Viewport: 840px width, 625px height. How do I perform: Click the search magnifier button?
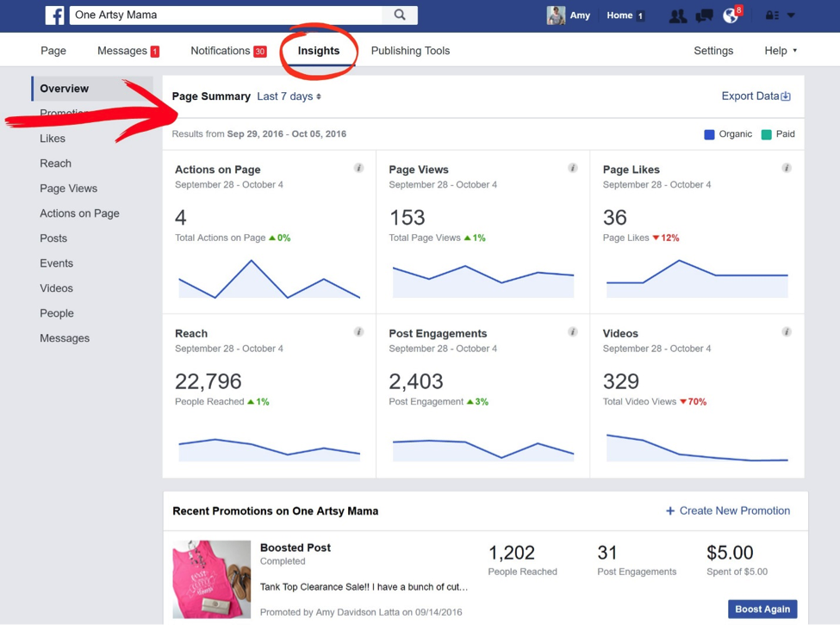pyautogui.click(x=400, y=15)
